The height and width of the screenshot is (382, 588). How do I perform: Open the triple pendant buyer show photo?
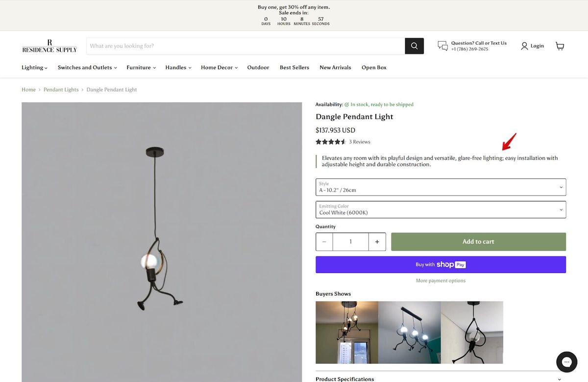(x=410, y=332)
